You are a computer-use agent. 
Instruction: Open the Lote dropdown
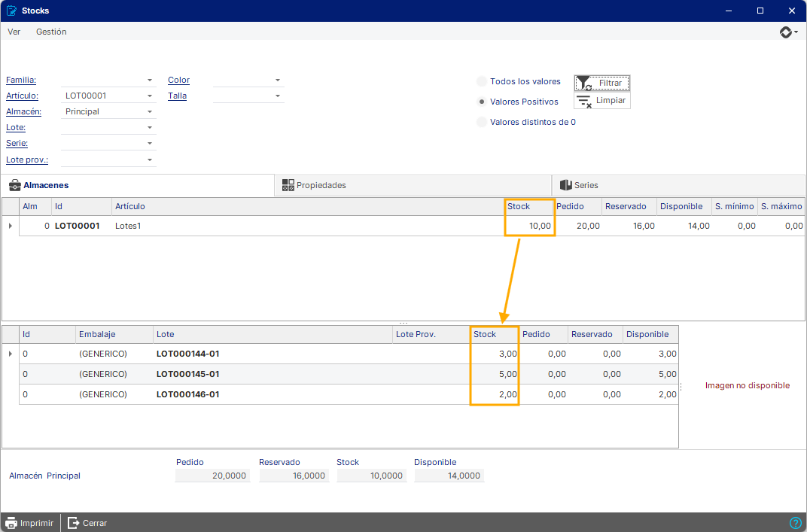click(x=150, y=128)
